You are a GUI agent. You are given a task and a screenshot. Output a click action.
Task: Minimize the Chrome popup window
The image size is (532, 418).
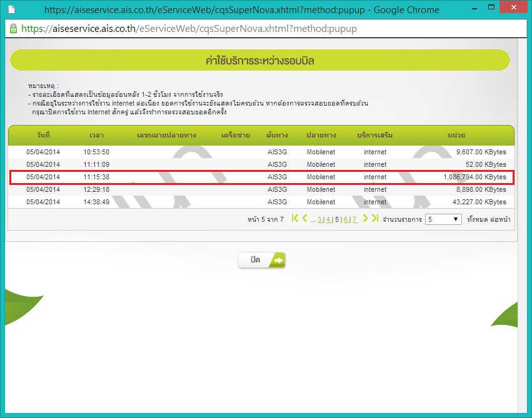[x=474, y=7]
